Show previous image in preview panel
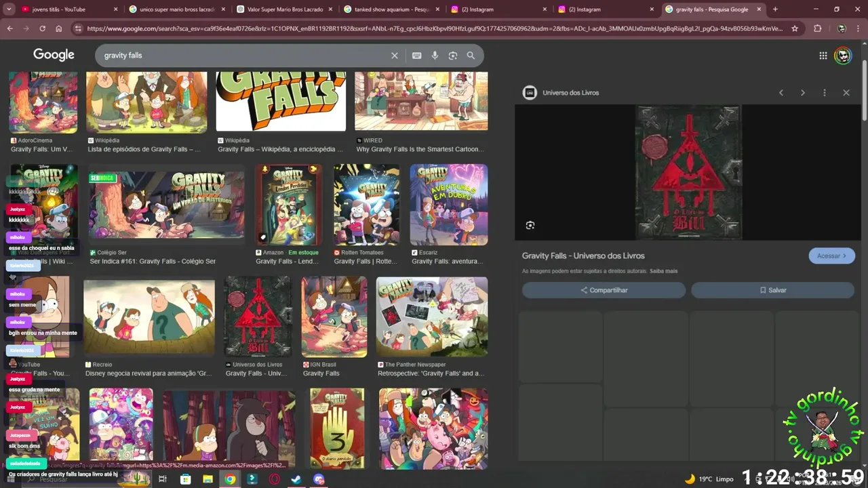Image resolution: width=868 pixels, height=488 pixels. click(781, 93)
